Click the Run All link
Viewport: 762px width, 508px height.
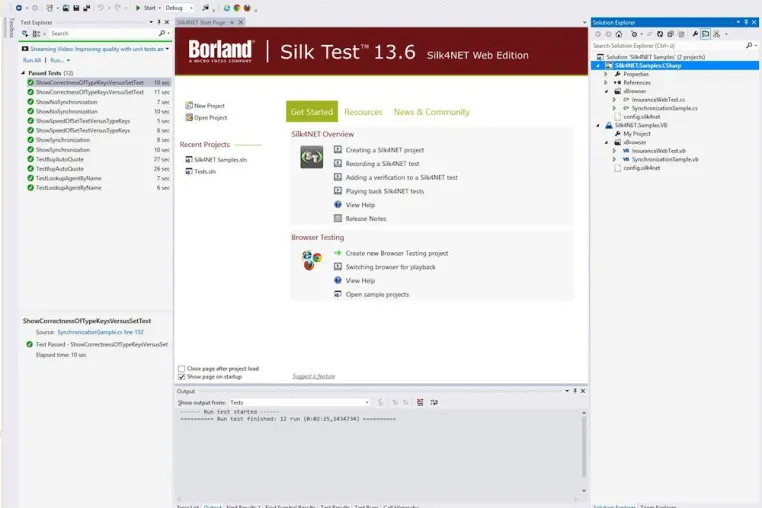32,60
